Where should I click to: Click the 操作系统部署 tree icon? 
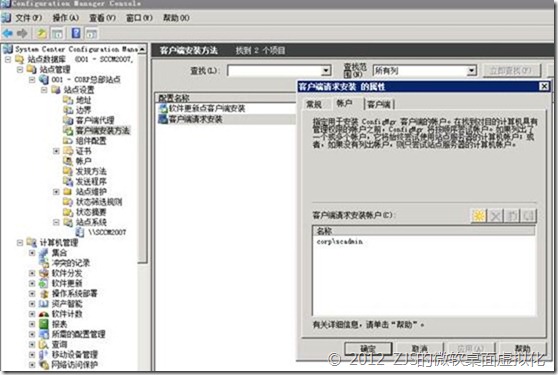44,294
